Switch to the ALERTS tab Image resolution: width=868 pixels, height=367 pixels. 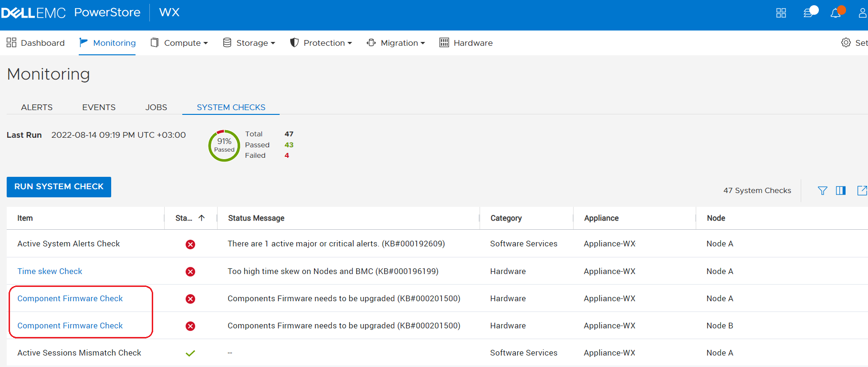click(37, 107)
